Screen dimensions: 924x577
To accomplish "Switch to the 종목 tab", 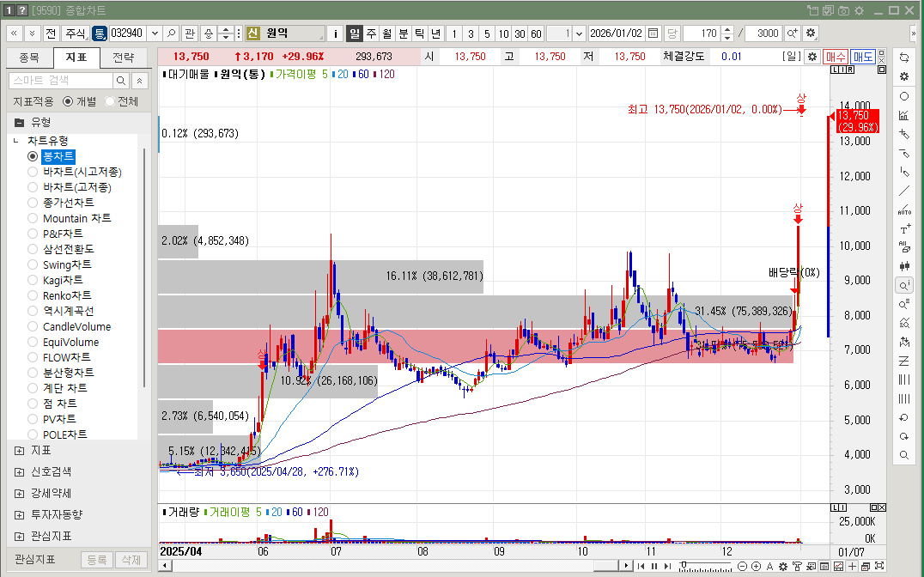I will coord(29,58).
